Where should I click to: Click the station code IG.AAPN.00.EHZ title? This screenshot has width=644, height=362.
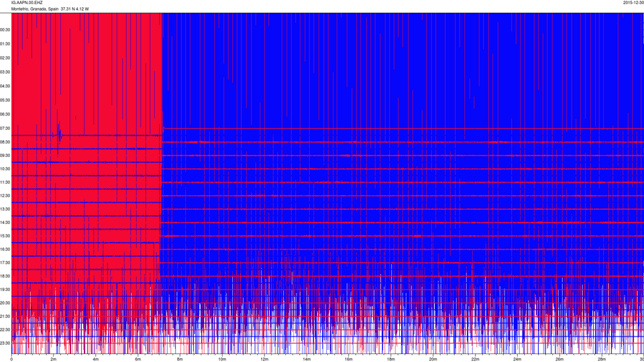click(x=27, y=3)
